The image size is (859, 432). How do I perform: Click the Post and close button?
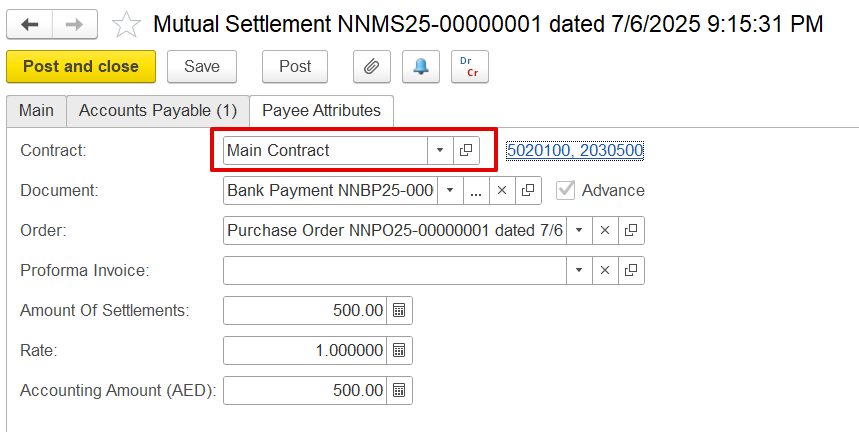tap(81, 67)
